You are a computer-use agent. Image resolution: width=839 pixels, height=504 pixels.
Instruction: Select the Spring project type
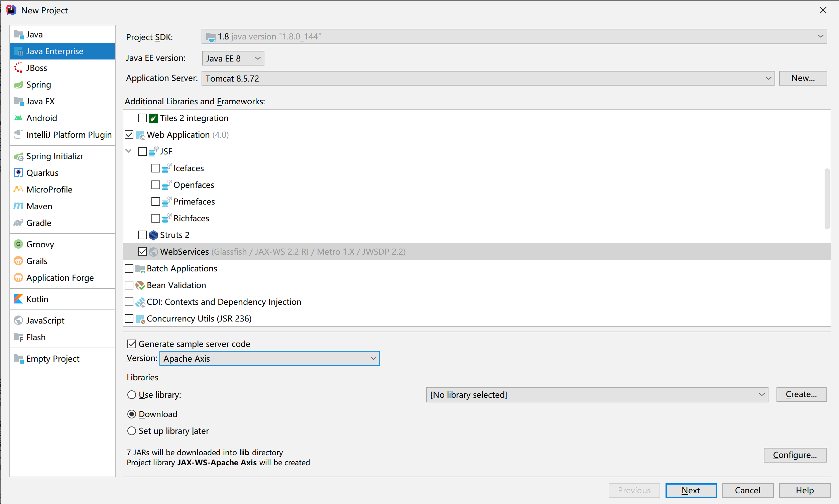point(63,85)
